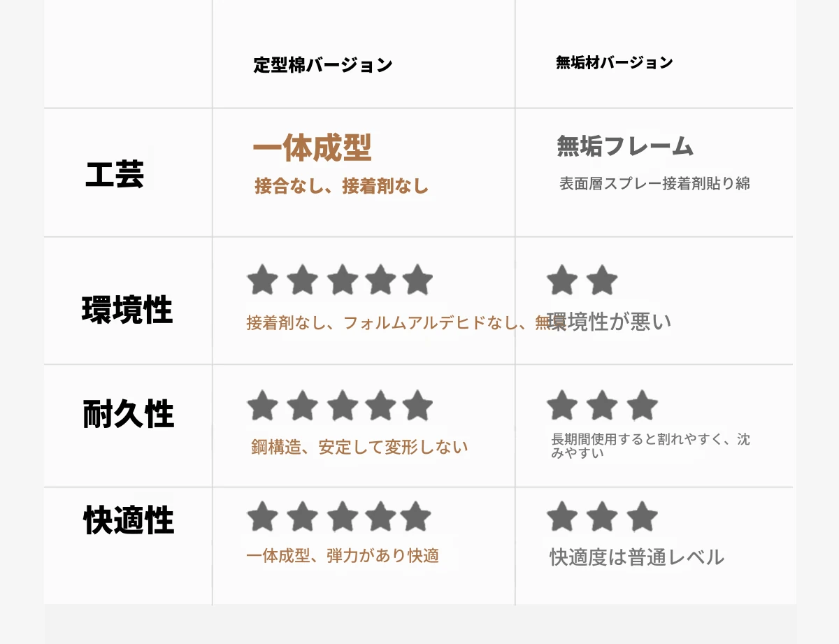839x644 pixels.
Task: Select first star of 快適性 無垢材 rating
Action: [562, 517]
